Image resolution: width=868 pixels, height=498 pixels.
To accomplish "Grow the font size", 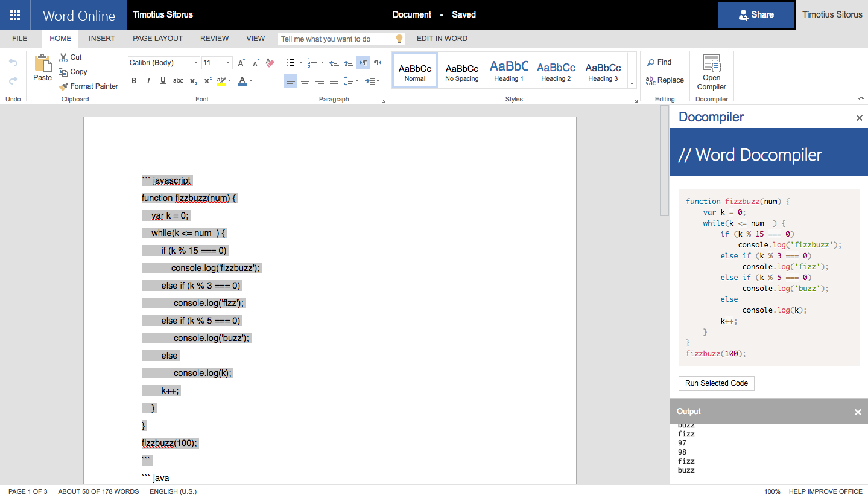I will pos(241,63).
